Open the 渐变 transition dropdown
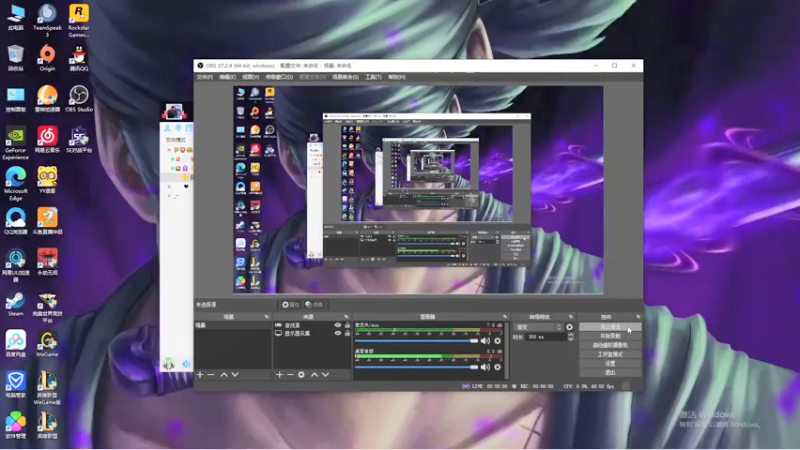This screenshot has width=800, height=450. pyautogui.click(x=539, y=327)
